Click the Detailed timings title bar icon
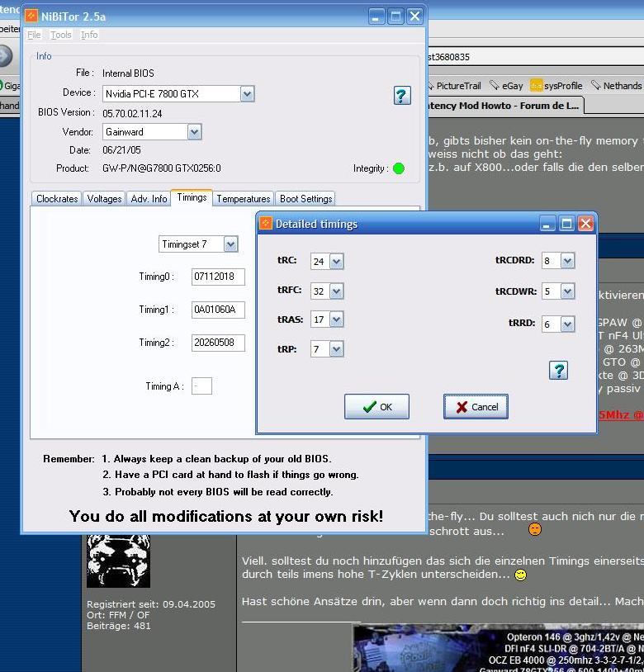Screen dimensions: 644x672 point(266,223)
